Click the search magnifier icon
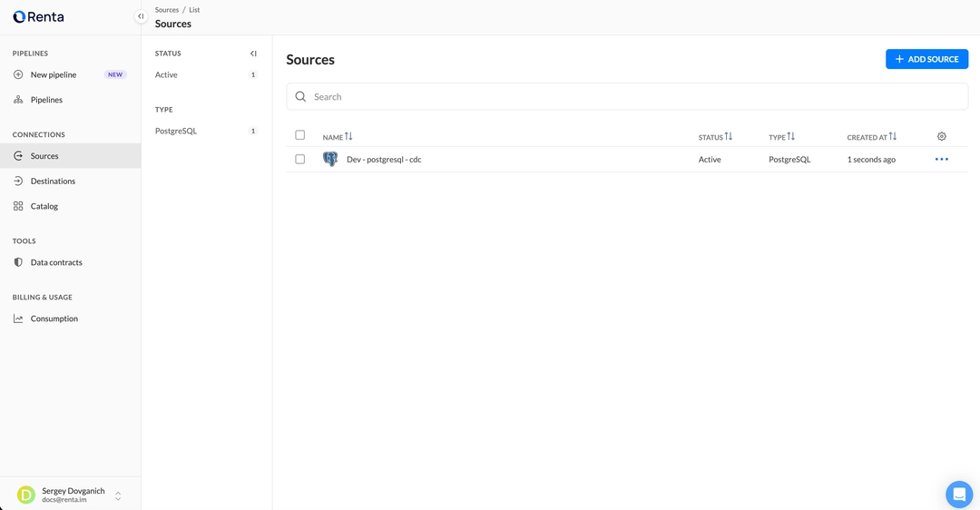The height and width of the screenshot is (510, 980). click(300, 97)
